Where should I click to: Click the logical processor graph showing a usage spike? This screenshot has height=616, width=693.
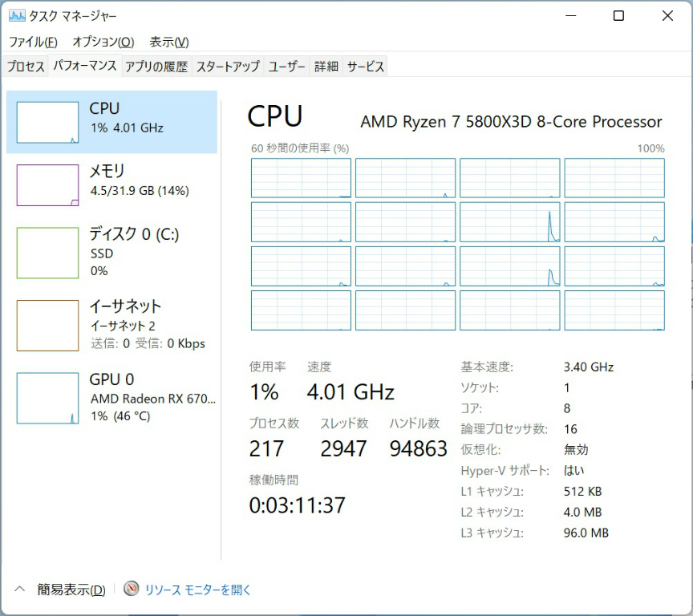509,222
